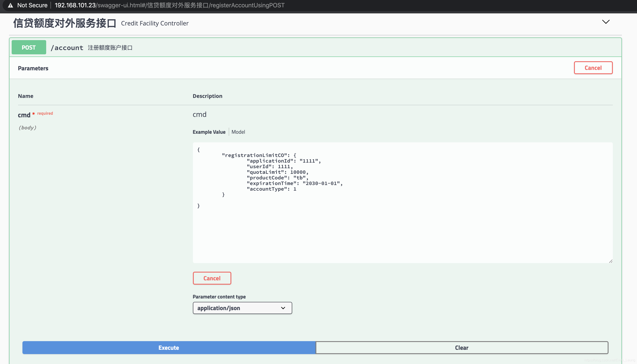Click the /account endpoint path
637x364 pixels.
coord(67,48)
